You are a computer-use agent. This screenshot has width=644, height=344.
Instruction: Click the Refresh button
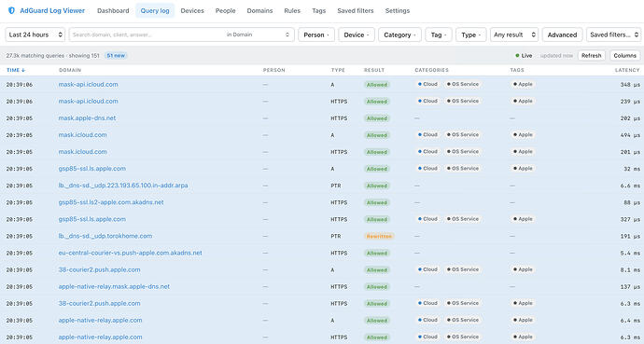coord(592,56)
